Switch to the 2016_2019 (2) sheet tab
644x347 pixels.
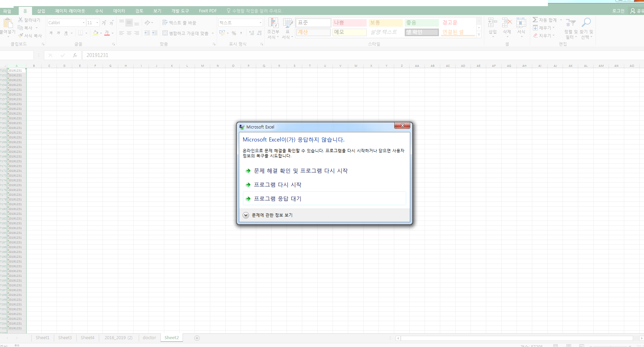(119, 338)
